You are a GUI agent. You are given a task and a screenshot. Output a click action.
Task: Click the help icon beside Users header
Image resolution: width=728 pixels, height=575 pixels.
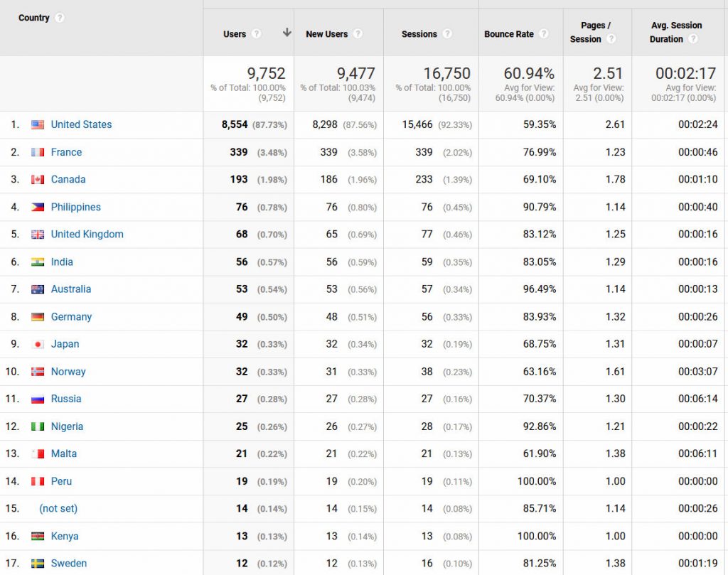(257, 34)
